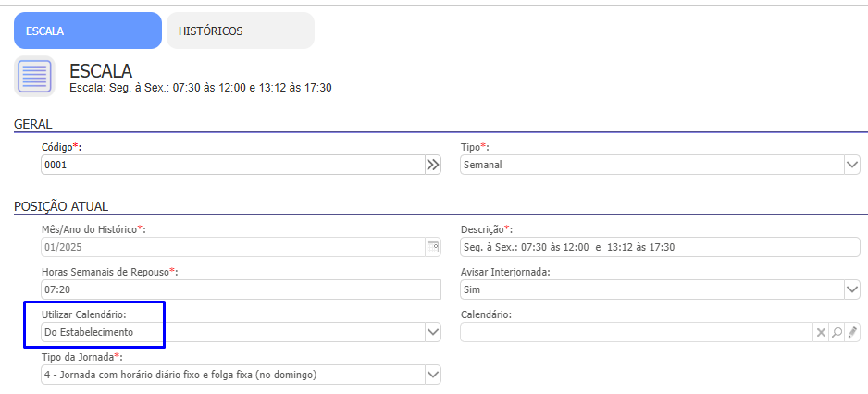The width and height of the screenshot is (868, 394).
Task: Open the calendar picker for Mês/Ano do Histórico
Action: click(x=432, y=247)
